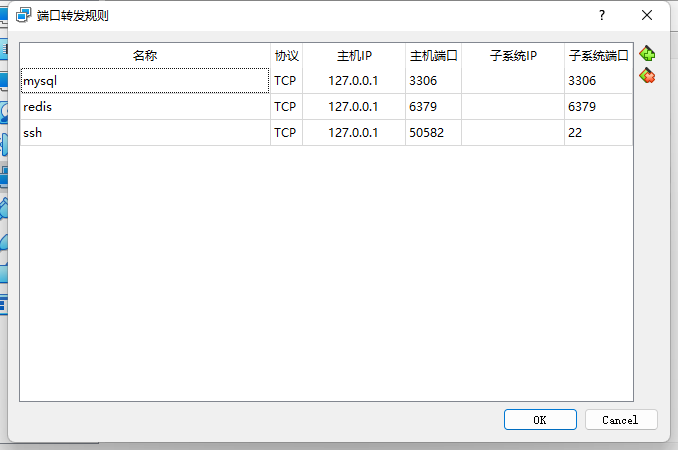The height and width of the screenshot is (450, 678).
Task: Click the 协议 column header
Action: point(286,55)
